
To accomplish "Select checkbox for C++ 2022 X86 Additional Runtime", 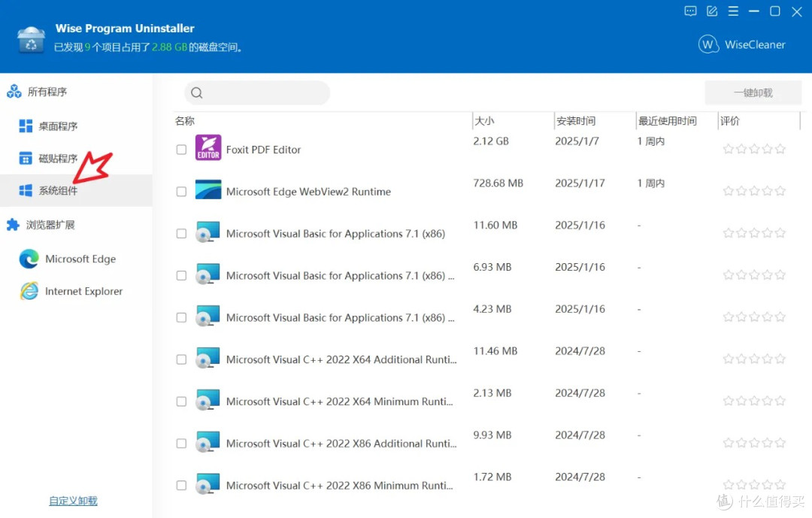I will 181,444.
